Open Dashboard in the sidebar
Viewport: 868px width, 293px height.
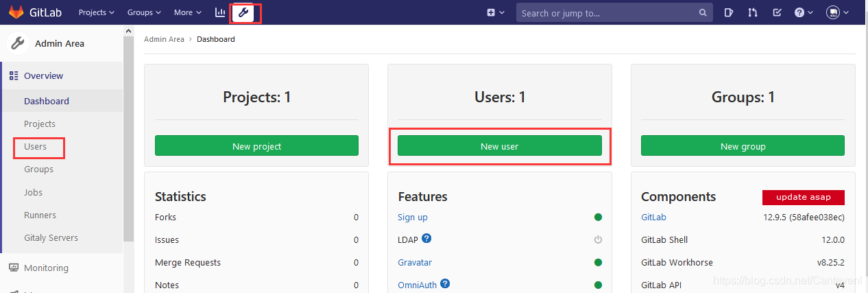[47, 101]
